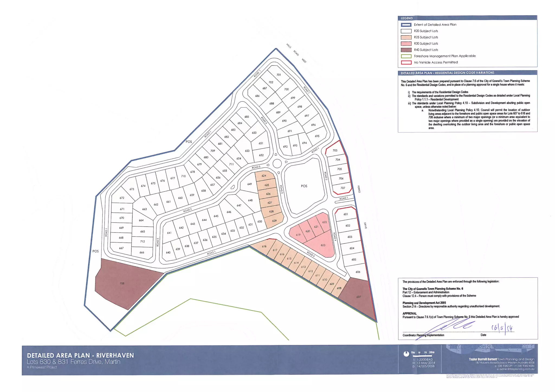Click the R40 Subject Lots legend swatch

pos(406,50)
